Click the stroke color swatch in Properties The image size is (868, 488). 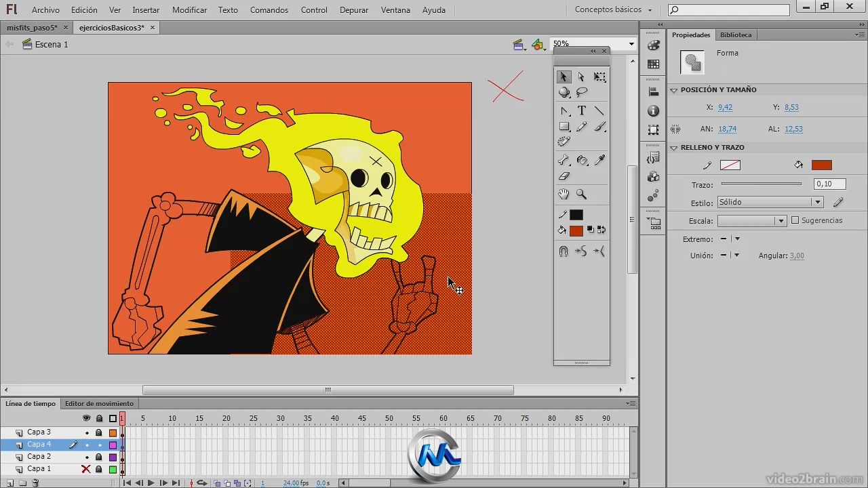click(730, 165)
